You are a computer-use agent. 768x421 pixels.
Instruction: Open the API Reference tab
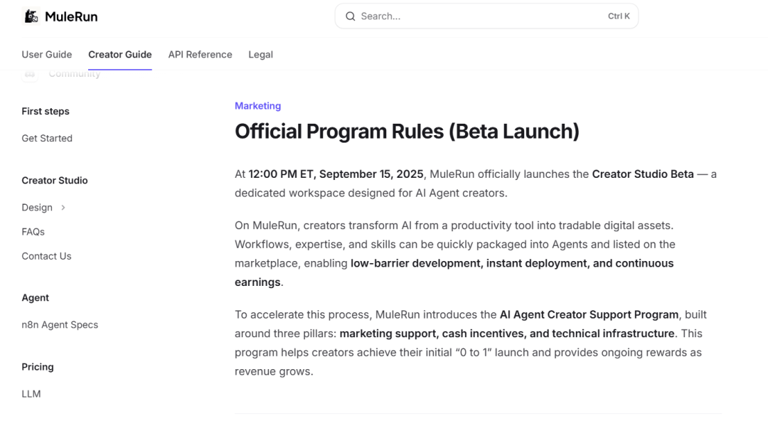200,54
